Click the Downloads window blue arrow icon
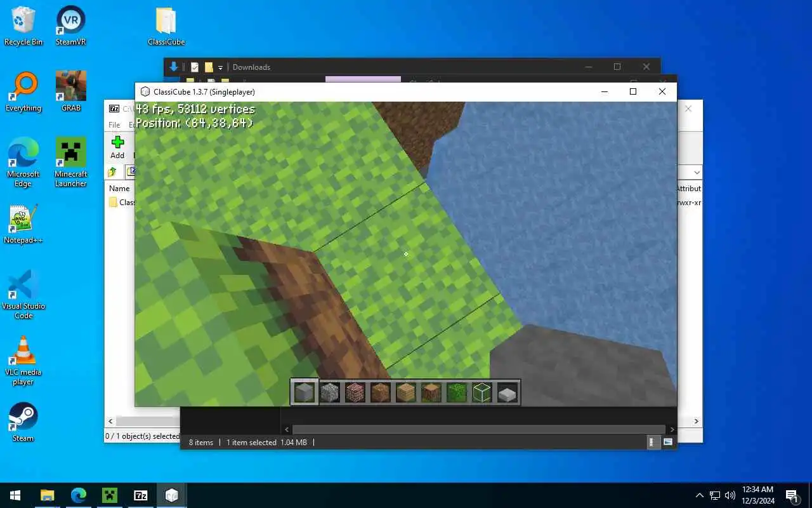The height and width of the screenshot is (508, 812). coord(173,67)
